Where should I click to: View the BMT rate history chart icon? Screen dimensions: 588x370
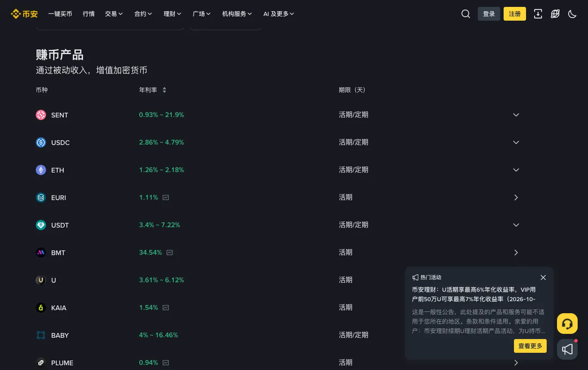click(170, 253)
